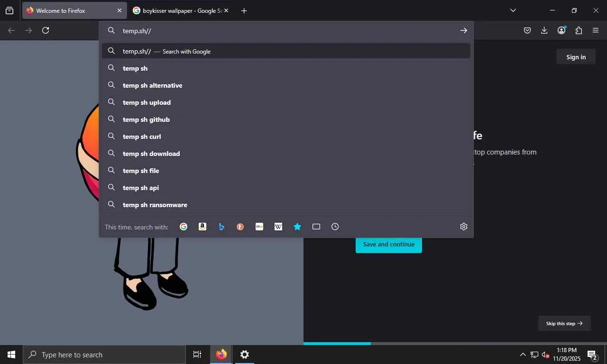Expand the list all tabs chevron

pos(513,10)
